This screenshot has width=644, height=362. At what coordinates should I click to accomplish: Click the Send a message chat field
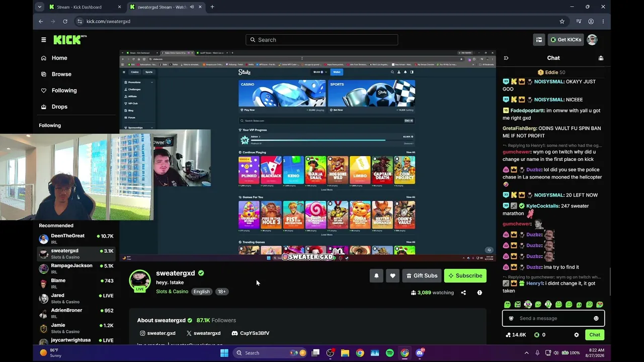coord(553,318)
